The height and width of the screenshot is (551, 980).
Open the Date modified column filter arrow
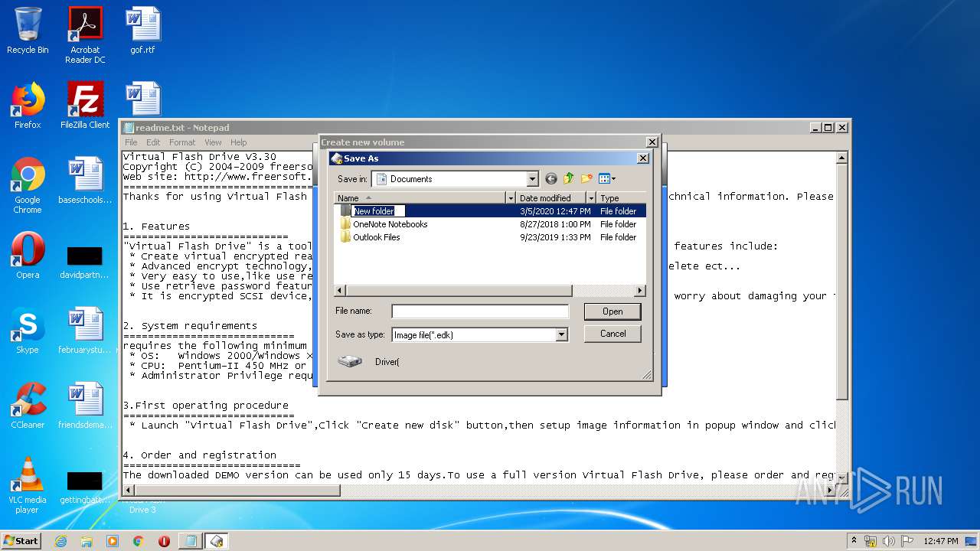click(590, 197)
